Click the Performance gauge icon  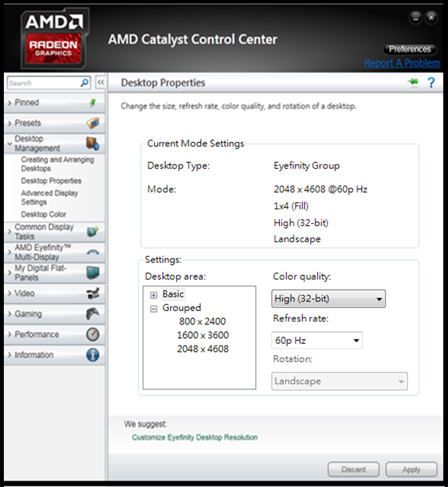[93, 334]
